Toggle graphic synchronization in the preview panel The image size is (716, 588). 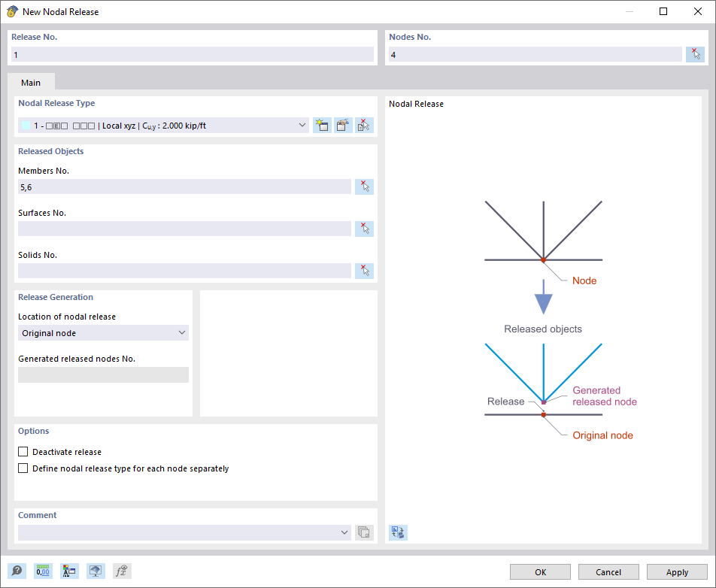[x=397, y=532]
